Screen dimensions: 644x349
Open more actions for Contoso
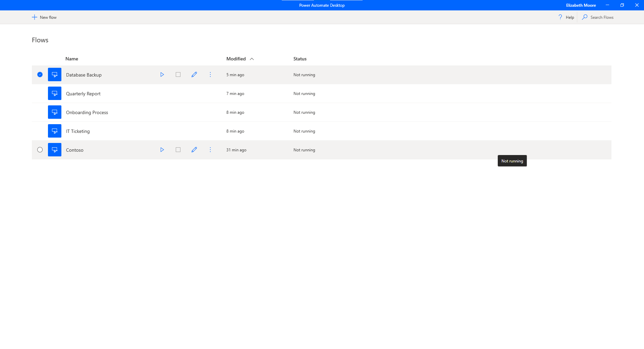coord(210,150)
